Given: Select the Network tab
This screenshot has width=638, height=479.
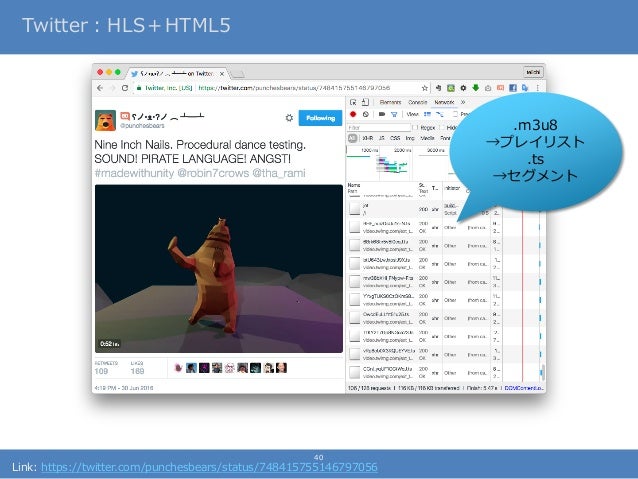Looking at the screenshot, I should pos(444,102).
